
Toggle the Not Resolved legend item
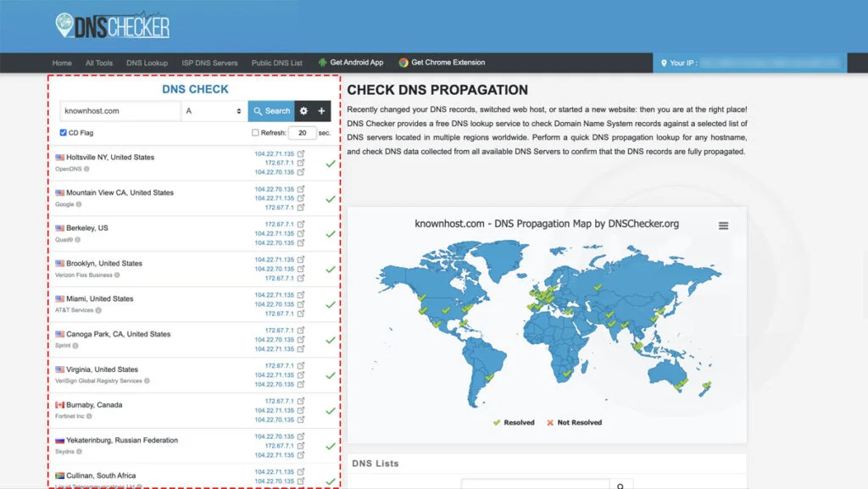tap(574, 422)
